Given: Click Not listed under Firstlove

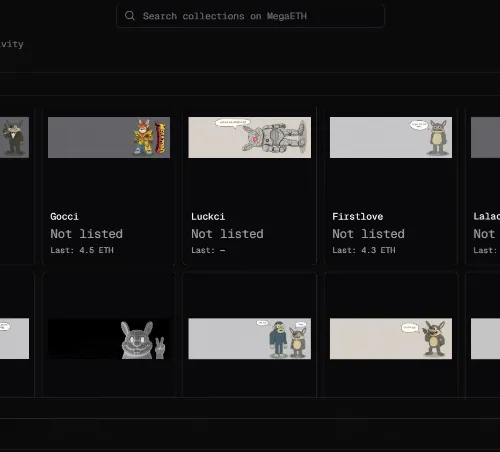Looking at the screenshot, I should (x=368, y=234).
